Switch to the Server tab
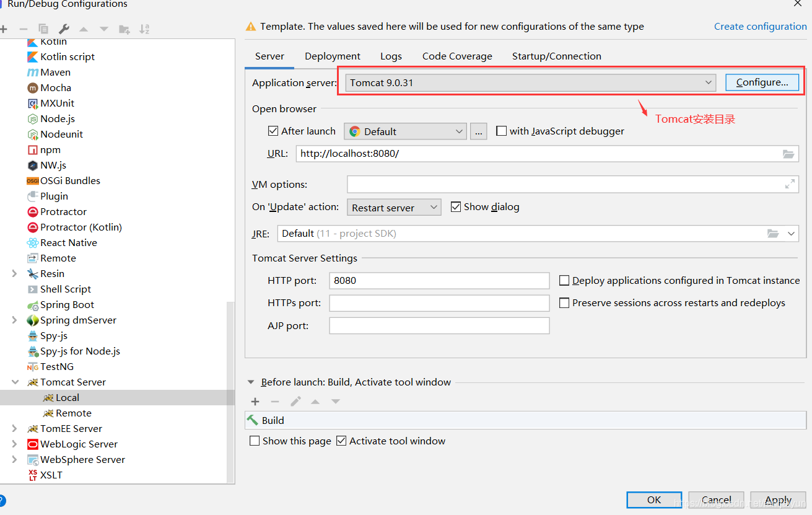 [270, 56]
